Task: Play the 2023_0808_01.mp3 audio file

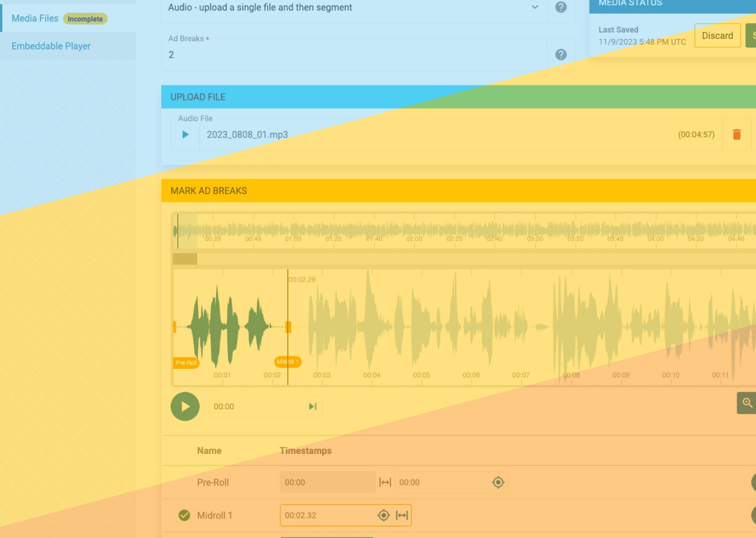Action: [x=185, y=134]
